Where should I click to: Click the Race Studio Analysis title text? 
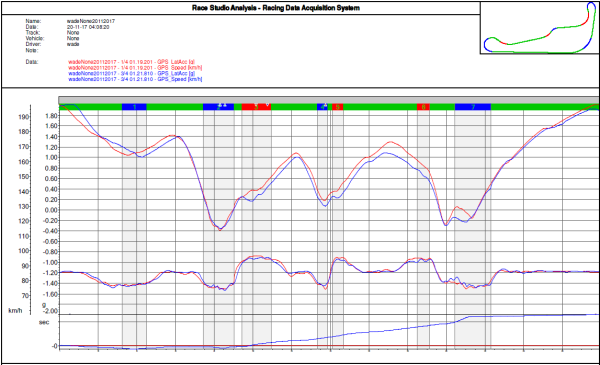tap(276, 8)
